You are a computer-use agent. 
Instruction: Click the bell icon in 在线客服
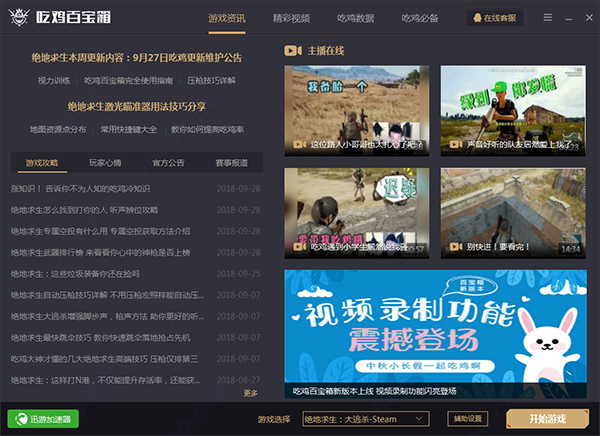tap(477, 18)
